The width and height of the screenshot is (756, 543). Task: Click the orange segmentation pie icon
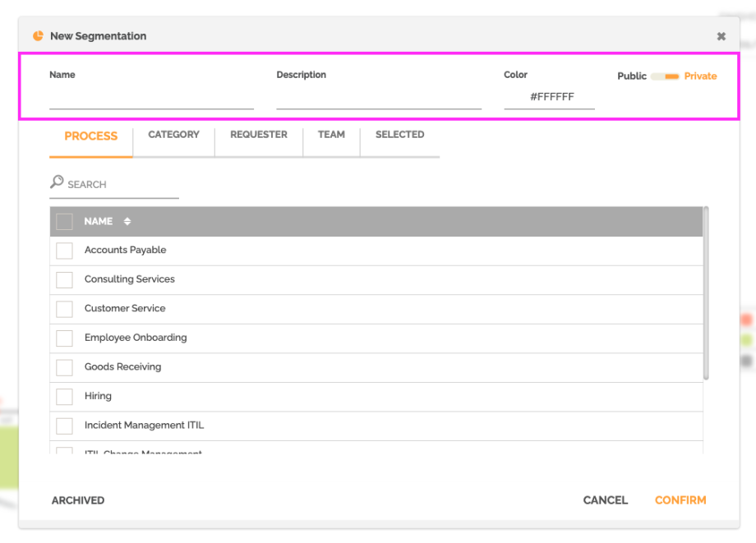click(x=38, y=36)
